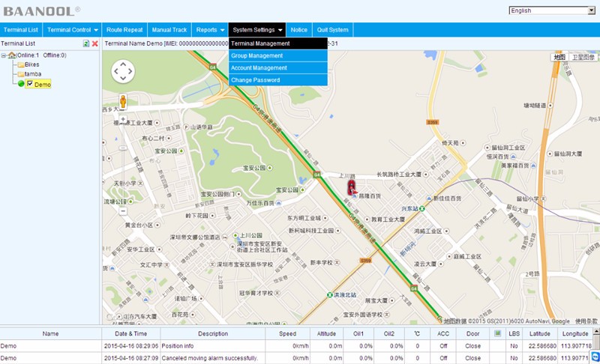
Task: Click the map pan navigation control
Action: click(x=122, y=71)
